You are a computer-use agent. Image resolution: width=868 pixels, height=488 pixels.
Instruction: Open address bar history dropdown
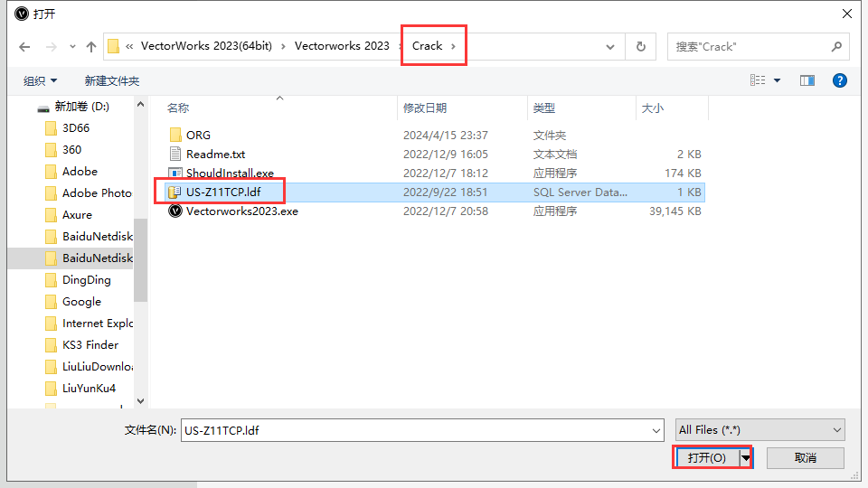coord(610,47)
